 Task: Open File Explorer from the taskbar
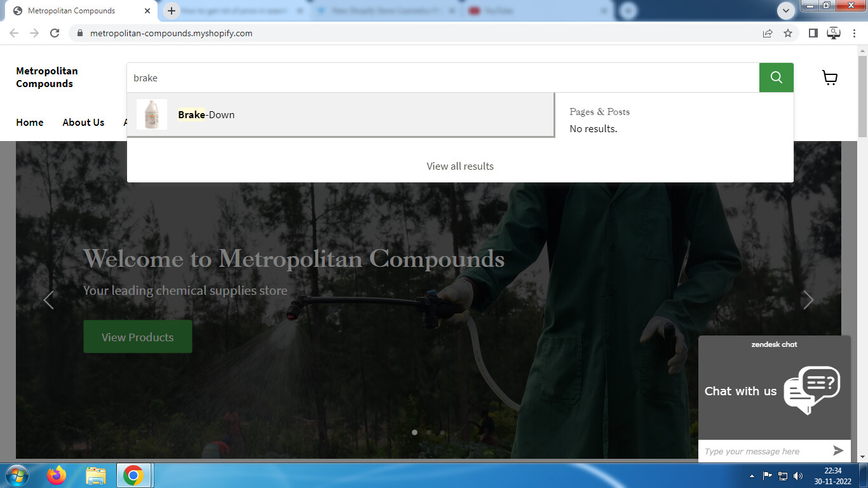point(96,475)
